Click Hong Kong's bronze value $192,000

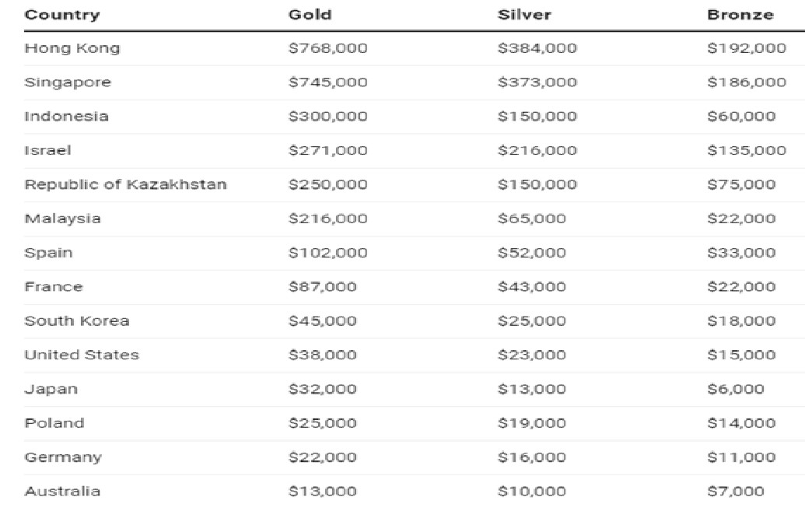[x=747, y=48]
